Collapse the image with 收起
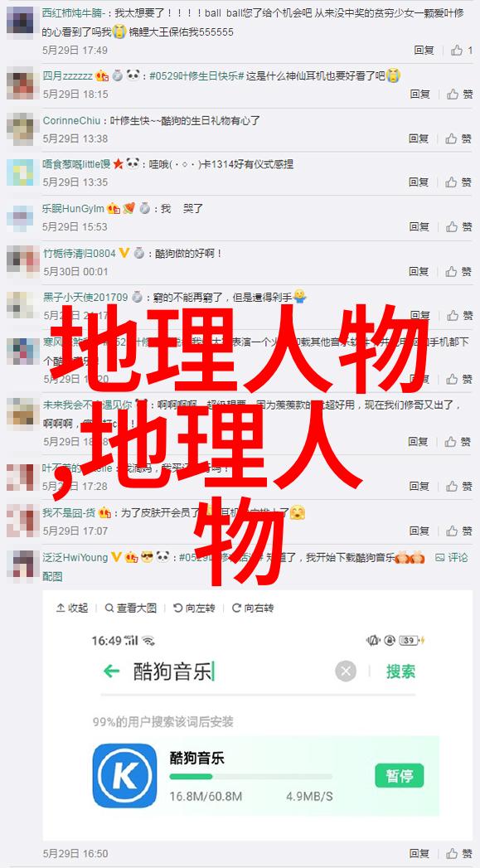This screenshot has width=480, height=868. [72, 608]
